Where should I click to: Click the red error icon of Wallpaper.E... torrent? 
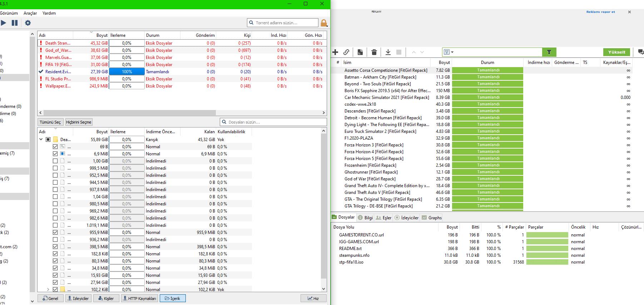(41, 86)
